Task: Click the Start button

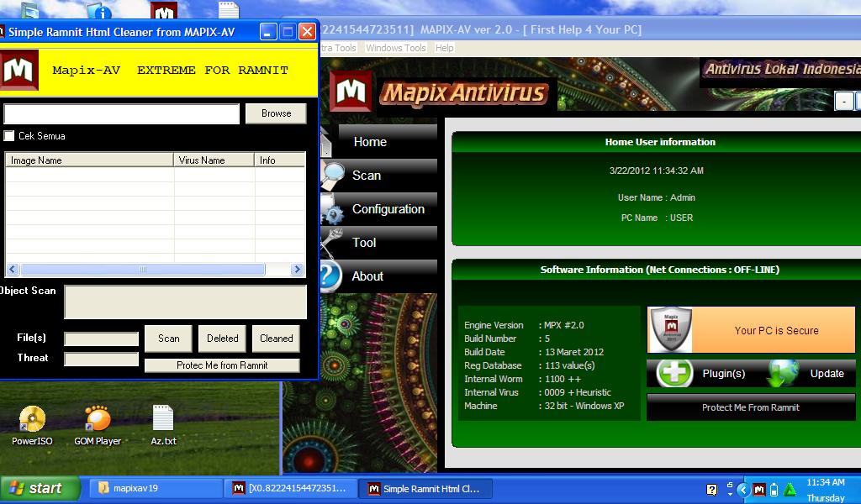Action: click(40, 488)
